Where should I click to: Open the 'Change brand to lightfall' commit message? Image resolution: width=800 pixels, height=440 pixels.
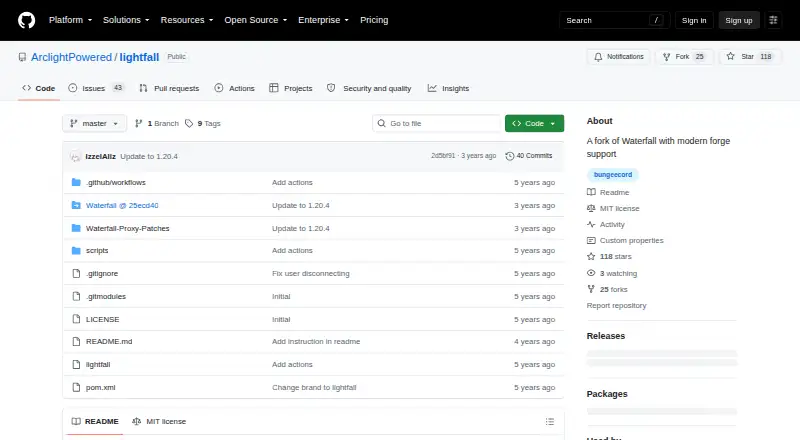point(314,387)
